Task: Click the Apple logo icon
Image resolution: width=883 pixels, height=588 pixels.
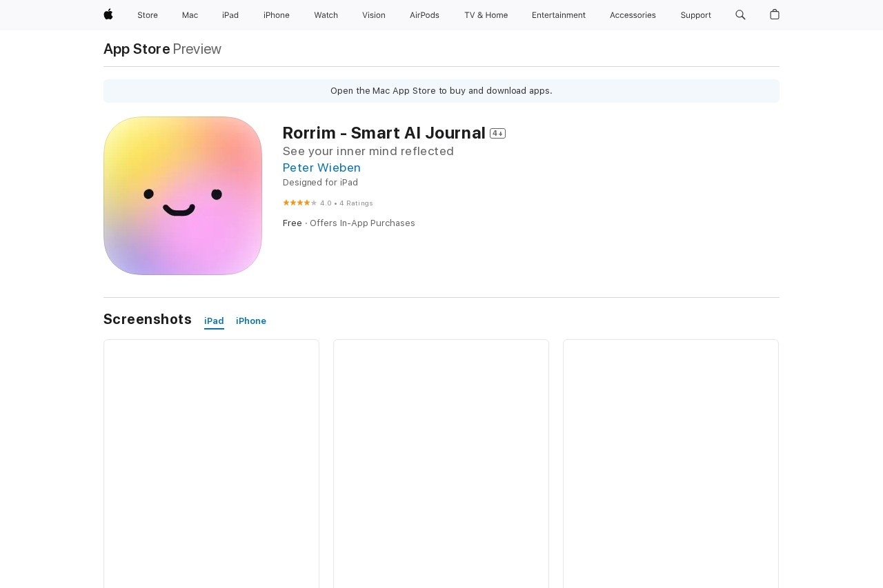Action: (108, 14)
